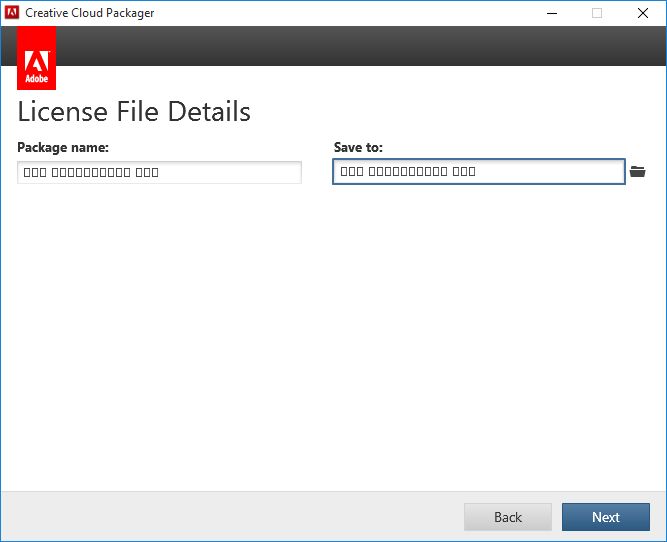Screen dimensions: 667x542
Task: Open the Save to folder browser icon
Action: 637,171
